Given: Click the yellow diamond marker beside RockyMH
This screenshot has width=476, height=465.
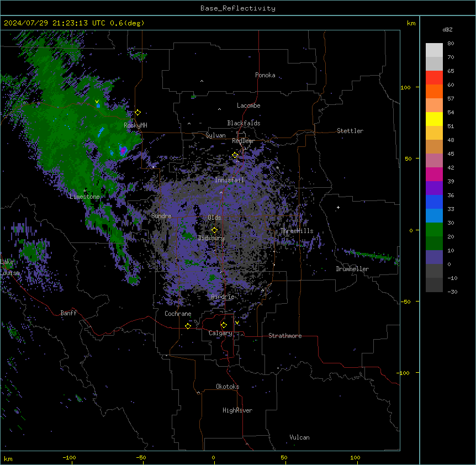Looking at the screenshot, I should pos(138,113).
